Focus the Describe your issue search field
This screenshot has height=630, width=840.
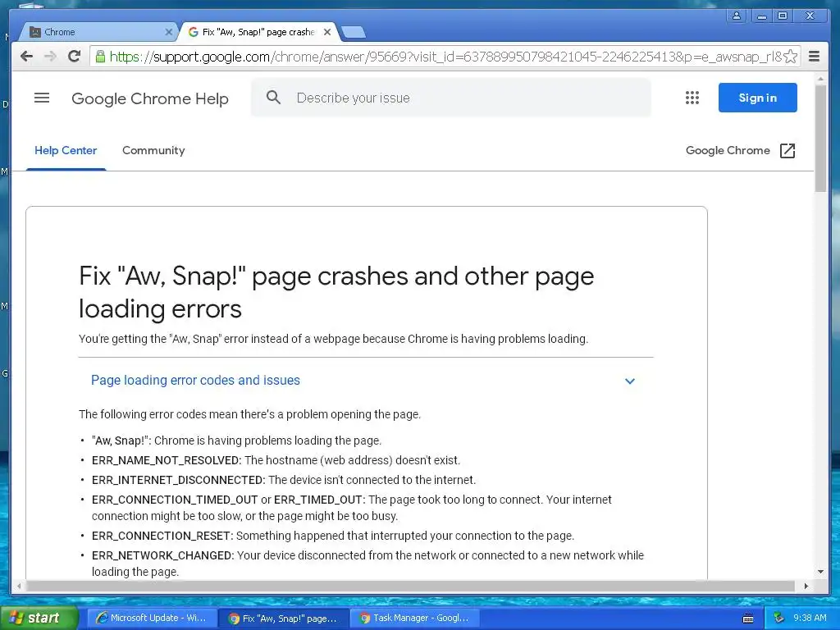pos(451,98)
